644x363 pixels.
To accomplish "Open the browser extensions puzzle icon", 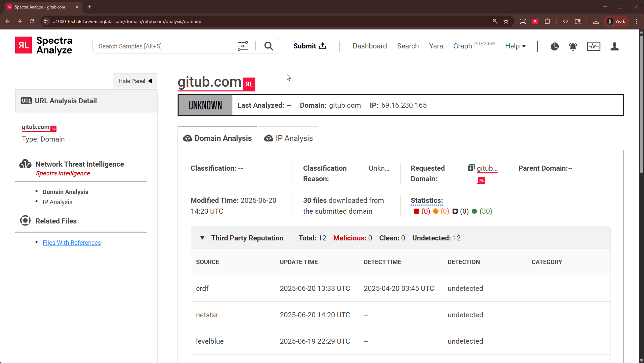I will 547,21.
